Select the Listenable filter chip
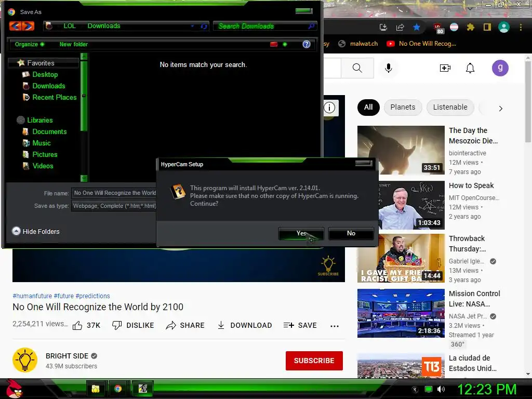 coord(450,107)
